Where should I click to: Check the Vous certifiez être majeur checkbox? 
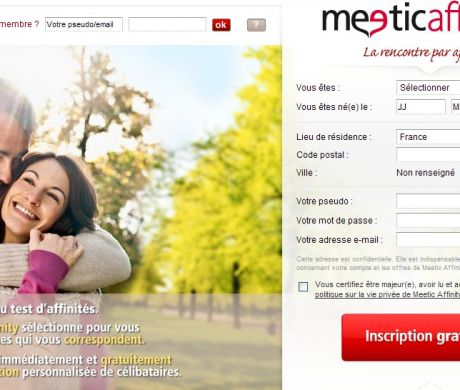tap(303, 287)
